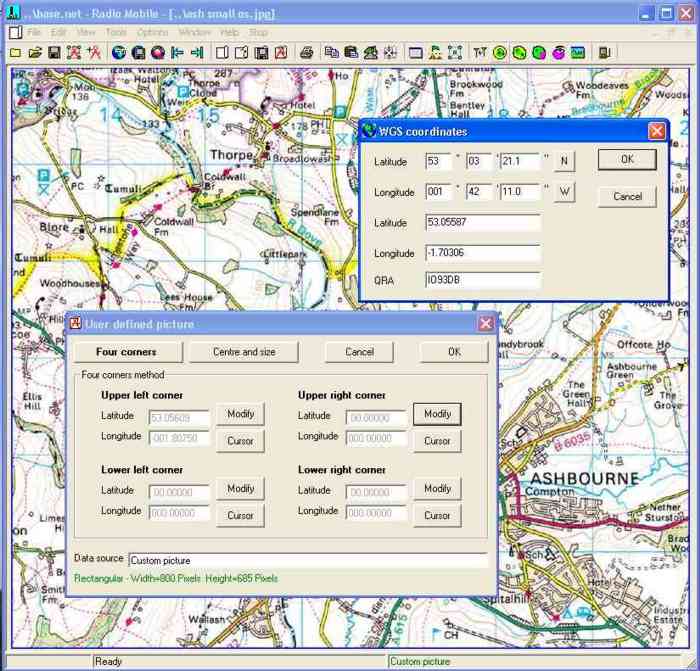
Task: Click decimal latitude field 53.05587
Action: [483, 222]
